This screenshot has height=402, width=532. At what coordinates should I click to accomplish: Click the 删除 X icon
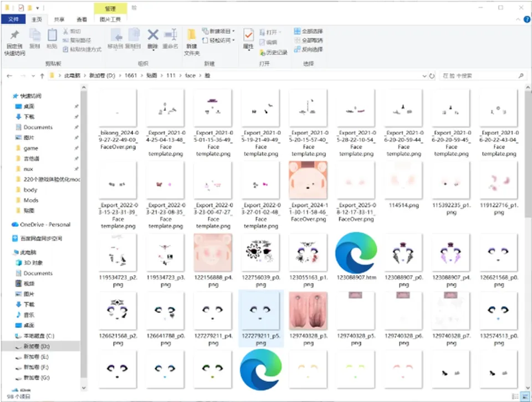(x=153, y=34)
